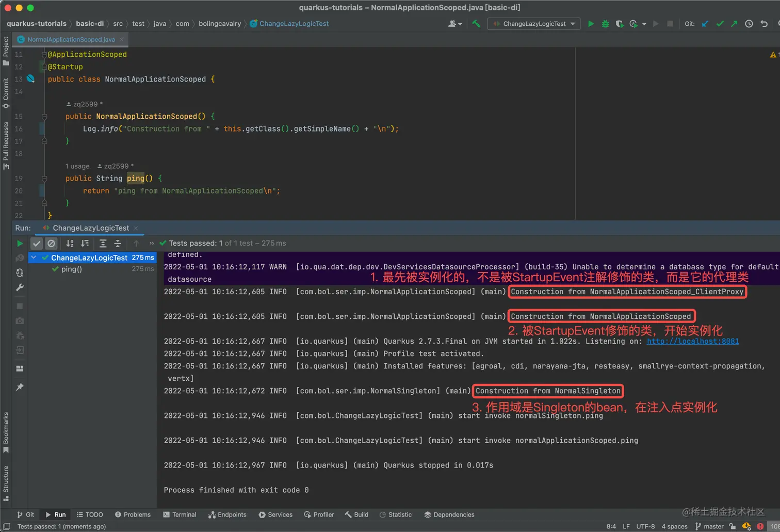Open the Statistic tool window
Screen dimensions: 780x532
coord(396,515)
